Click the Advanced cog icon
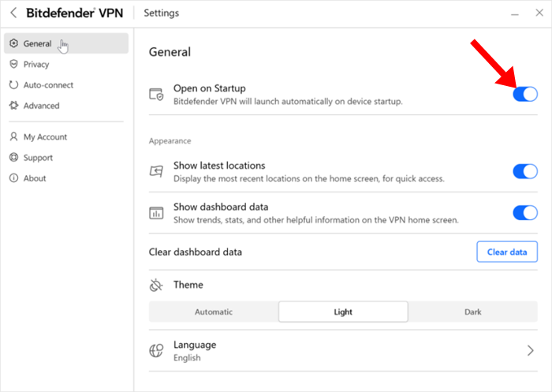The width and height of the screenshot is (552, 392). click(x=13, y=106)
